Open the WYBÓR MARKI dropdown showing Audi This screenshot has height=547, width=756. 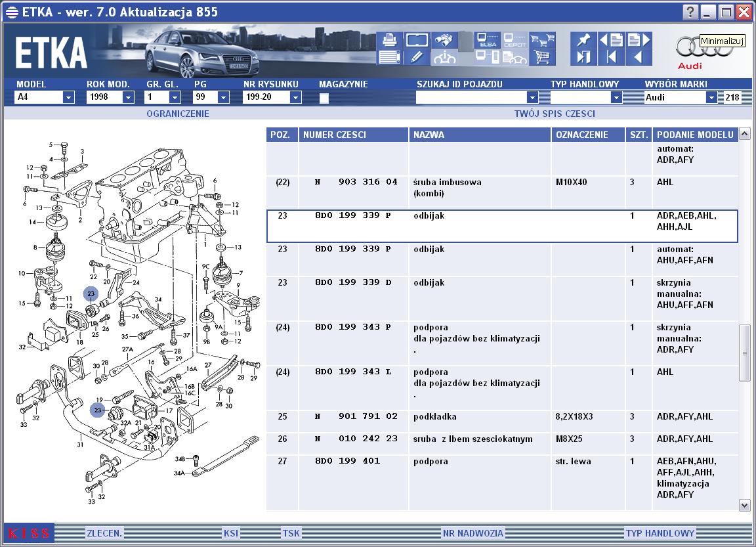tap(711, 97)
